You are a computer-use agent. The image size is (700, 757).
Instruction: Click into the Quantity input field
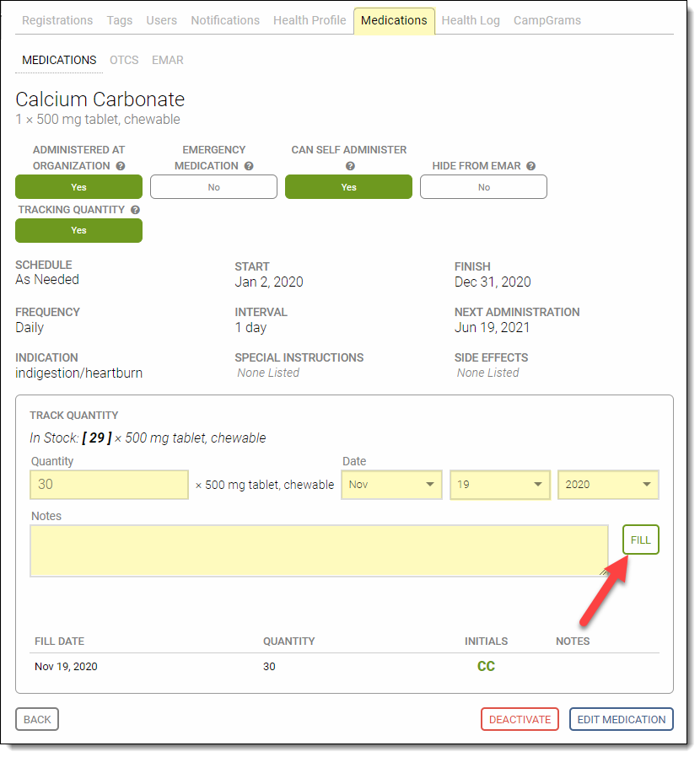pos(109,485)
